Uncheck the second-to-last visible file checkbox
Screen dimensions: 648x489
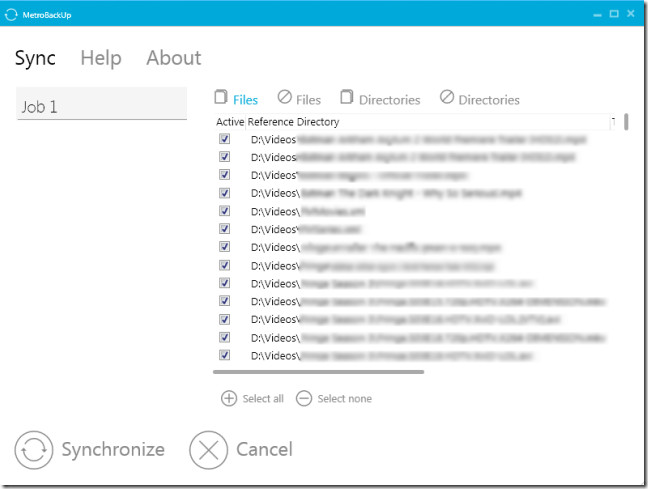[224, 337]
